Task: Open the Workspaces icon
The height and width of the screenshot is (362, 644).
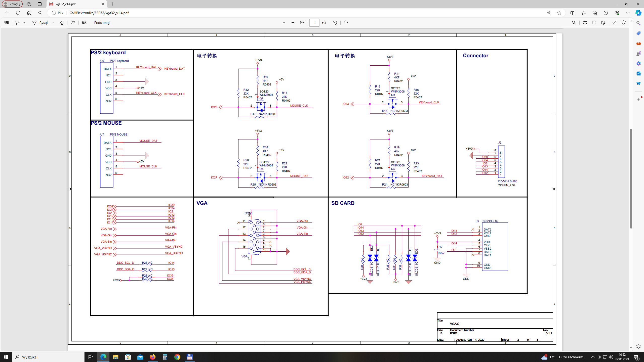Action: tap(29, 4)
